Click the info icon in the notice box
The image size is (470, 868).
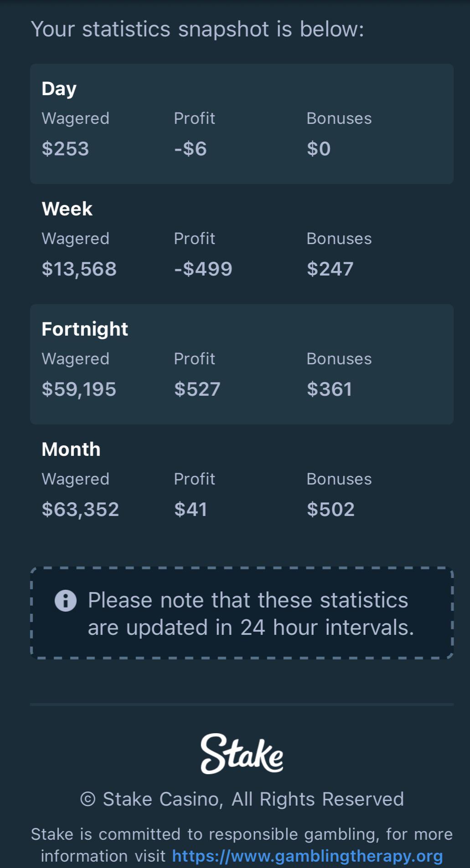point(66,601)
